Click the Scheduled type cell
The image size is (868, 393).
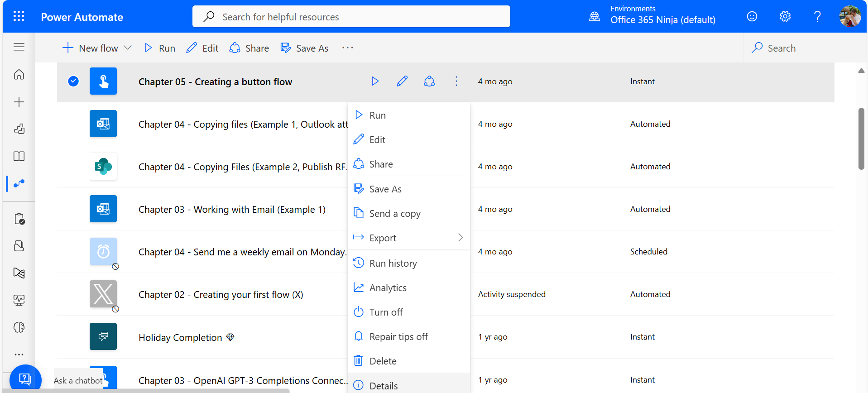648,252
